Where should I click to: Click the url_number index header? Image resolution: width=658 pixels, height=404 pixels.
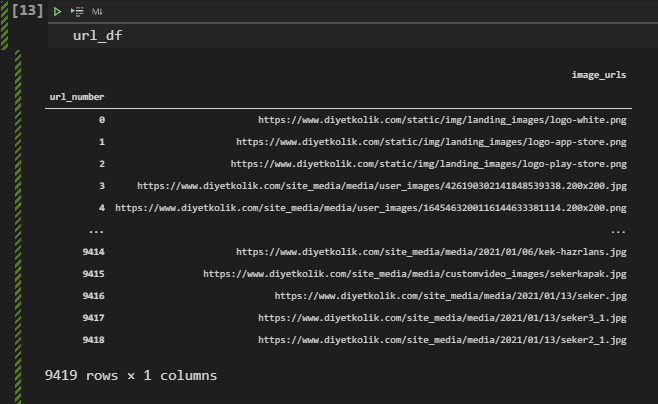(x=77, y=97)
